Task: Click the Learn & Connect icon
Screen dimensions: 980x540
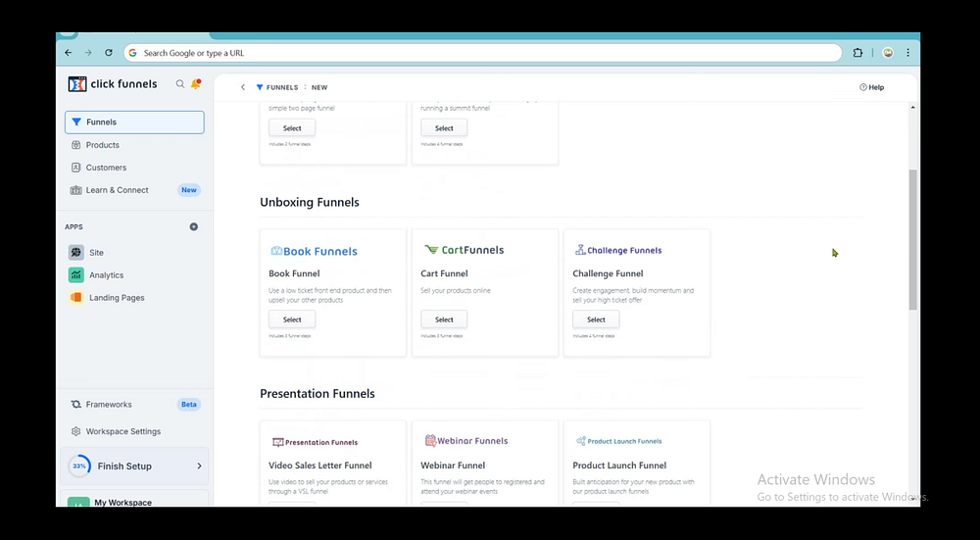Action: tap(76, 190)
